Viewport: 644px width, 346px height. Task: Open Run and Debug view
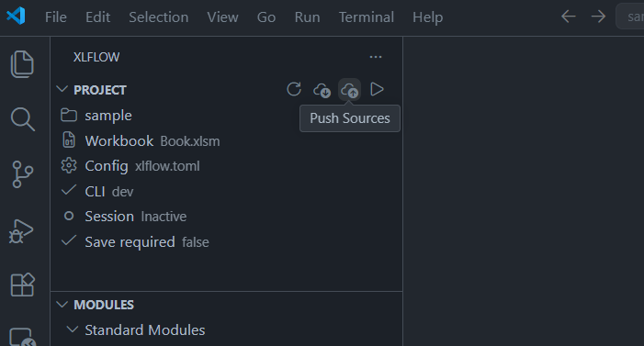pos(21,231)
